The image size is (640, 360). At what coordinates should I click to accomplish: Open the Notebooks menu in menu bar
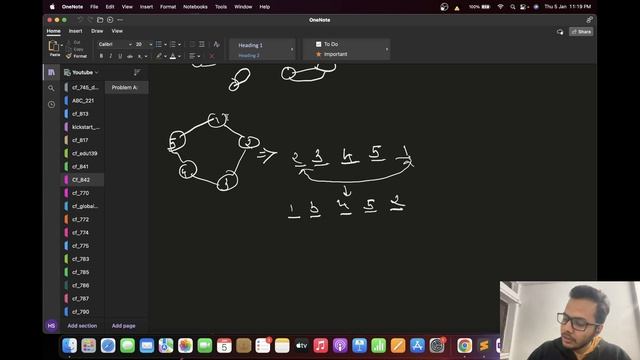(x=195, y=7)
